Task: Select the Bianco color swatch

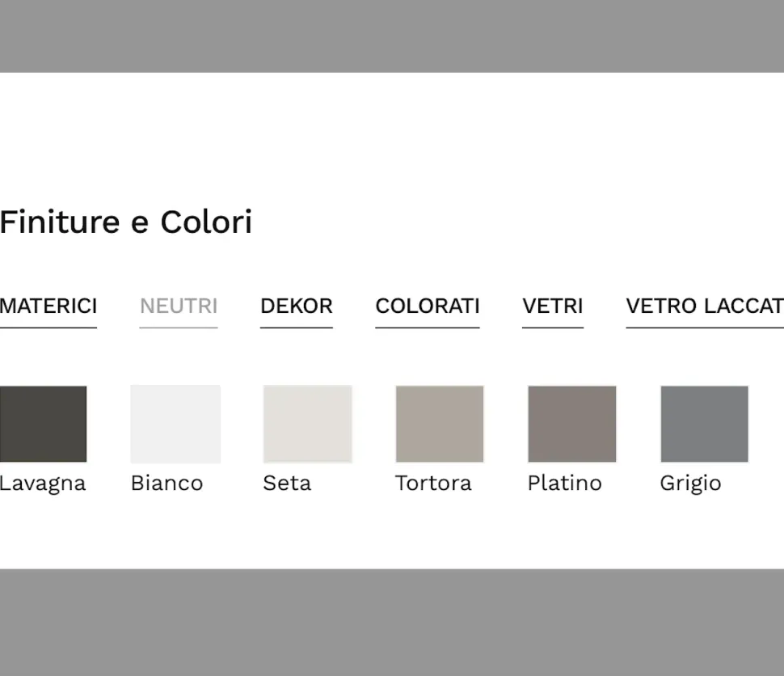Action: [x=175, y=423]
